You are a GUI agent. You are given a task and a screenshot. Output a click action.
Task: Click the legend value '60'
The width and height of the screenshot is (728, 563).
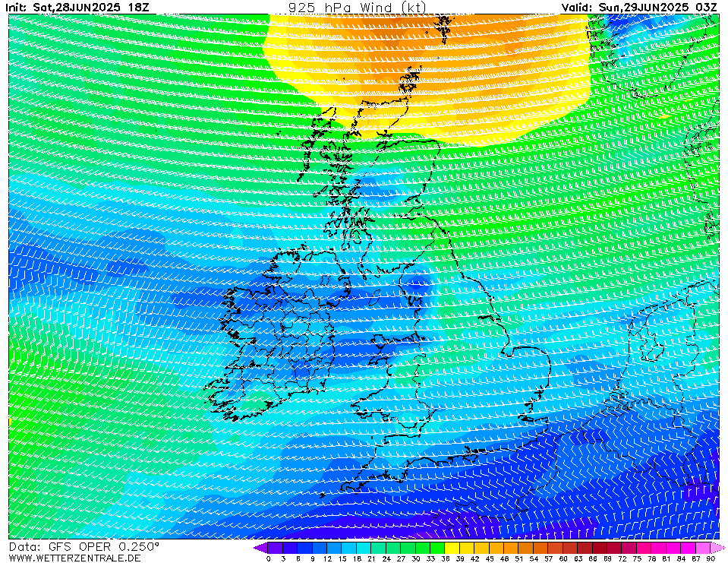point(563,558)
